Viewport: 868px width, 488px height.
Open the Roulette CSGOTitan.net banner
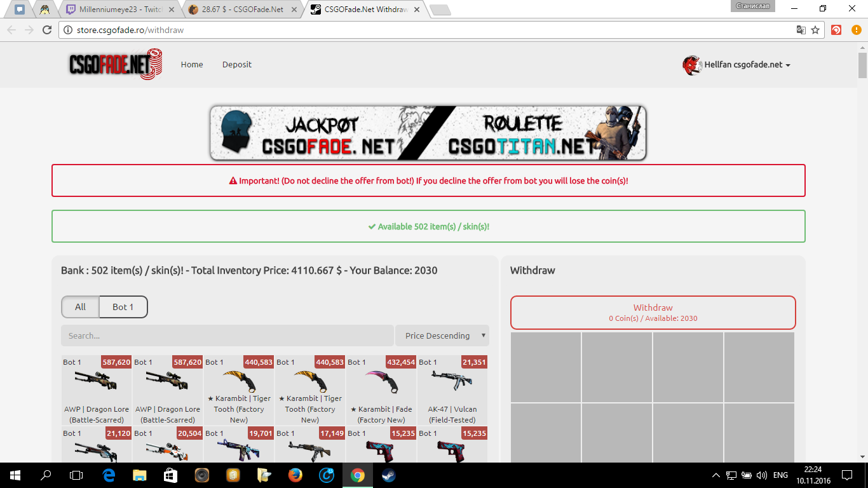click(x=540, y=133)
